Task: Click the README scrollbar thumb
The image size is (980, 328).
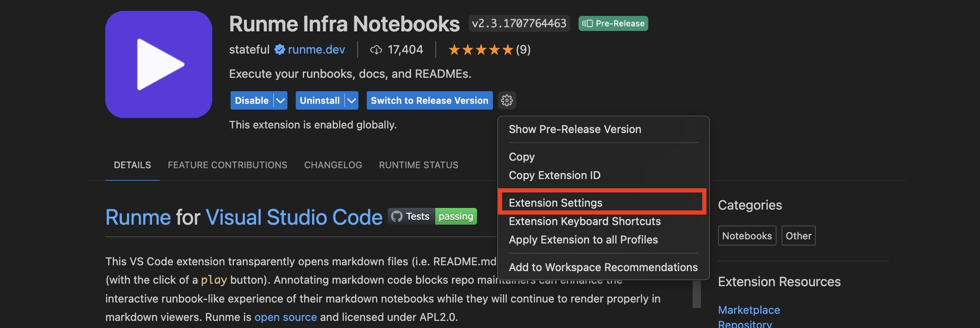Action: (696, 294)
